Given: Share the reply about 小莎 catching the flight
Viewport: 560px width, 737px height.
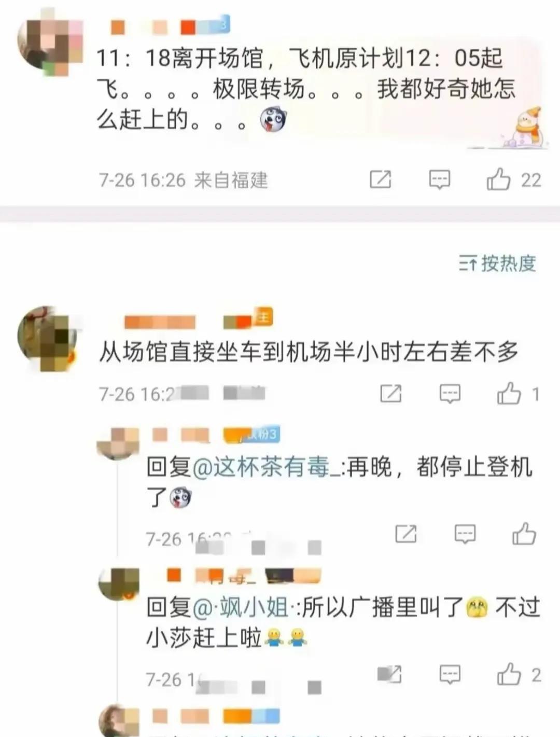Looking at the screenshot, I should (390, 674).
